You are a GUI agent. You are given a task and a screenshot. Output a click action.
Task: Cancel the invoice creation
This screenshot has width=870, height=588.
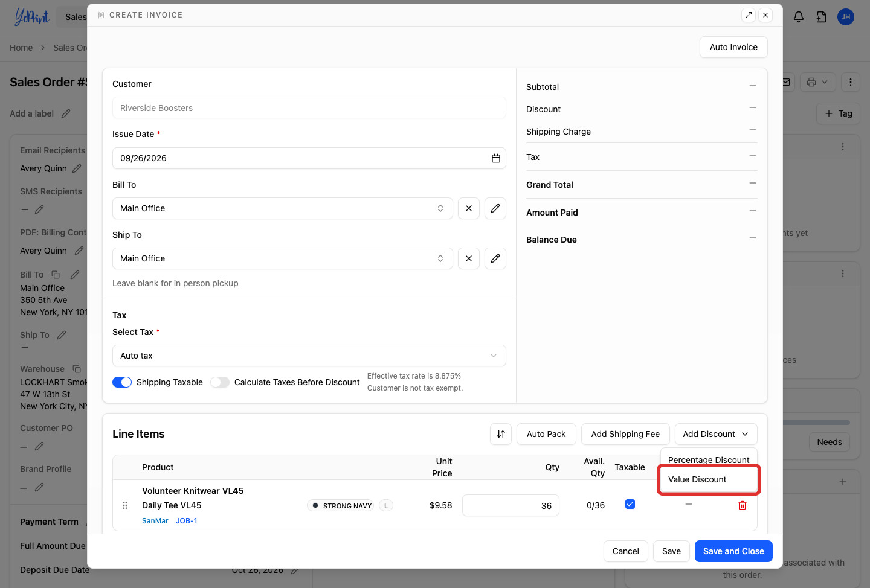click(626, 551)
